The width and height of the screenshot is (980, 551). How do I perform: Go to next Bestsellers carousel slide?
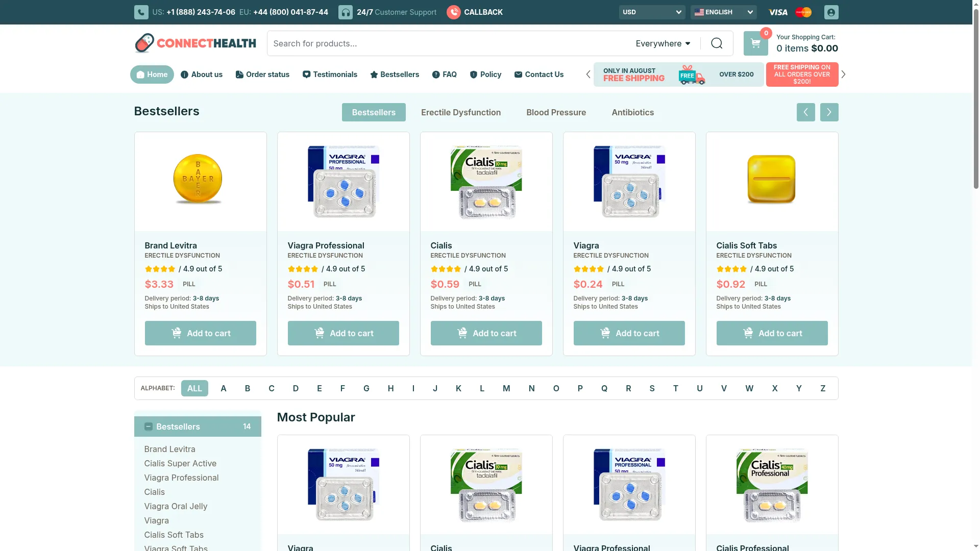pyautogui.click(x=829, y=112)
